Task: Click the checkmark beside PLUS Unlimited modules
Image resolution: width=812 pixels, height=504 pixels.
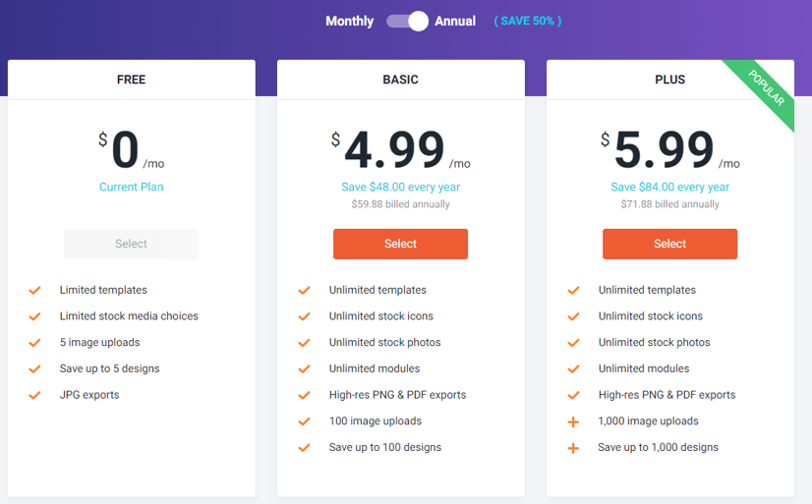Action: [573, 369]
